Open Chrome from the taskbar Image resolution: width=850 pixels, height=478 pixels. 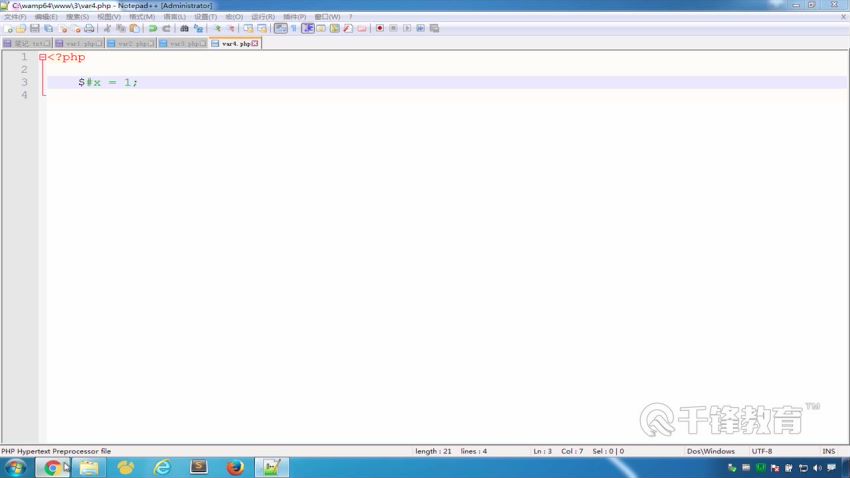pyautogui.click(x=53, y=467)
